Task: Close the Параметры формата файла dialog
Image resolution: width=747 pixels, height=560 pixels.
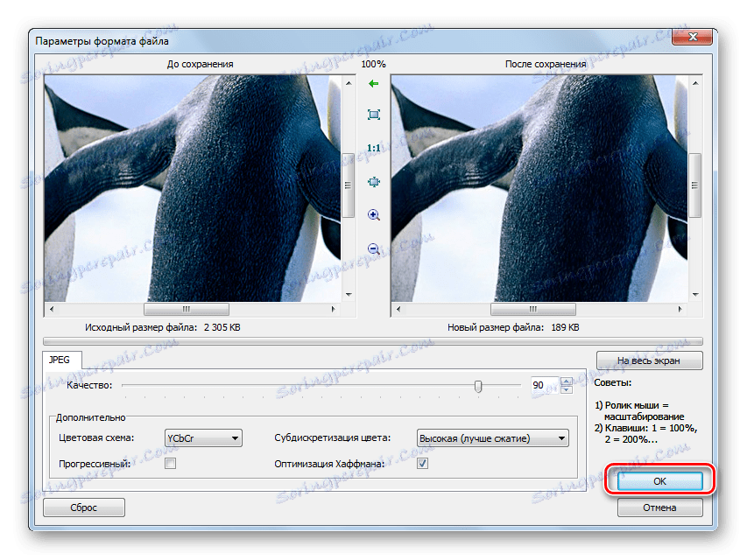Action: pos(694,37)
